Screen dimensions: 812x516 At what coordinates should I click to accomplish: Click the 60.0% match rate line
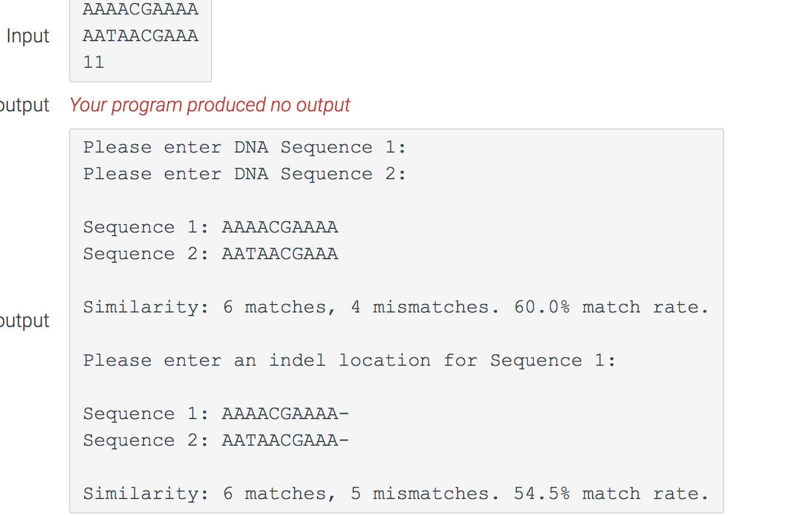[x=396, y=307]
